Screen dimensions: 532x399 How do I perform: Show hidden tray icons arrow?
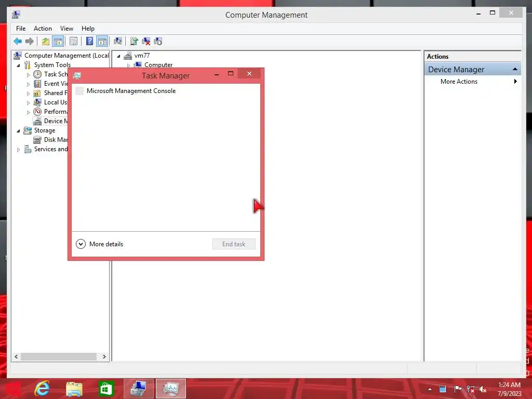(430, 389)
